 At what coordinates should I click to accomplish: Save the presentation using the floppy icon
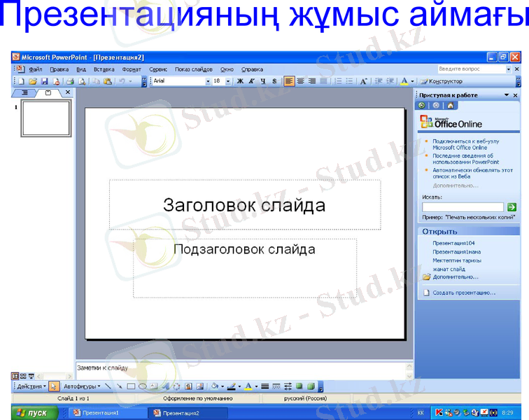(45, 81)
